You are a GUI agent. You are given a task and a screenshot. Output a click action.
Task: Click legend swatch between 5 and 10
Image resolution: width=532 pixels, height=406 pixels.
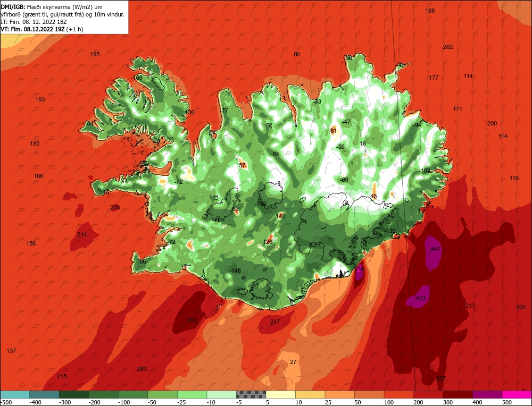pos(280,394)
